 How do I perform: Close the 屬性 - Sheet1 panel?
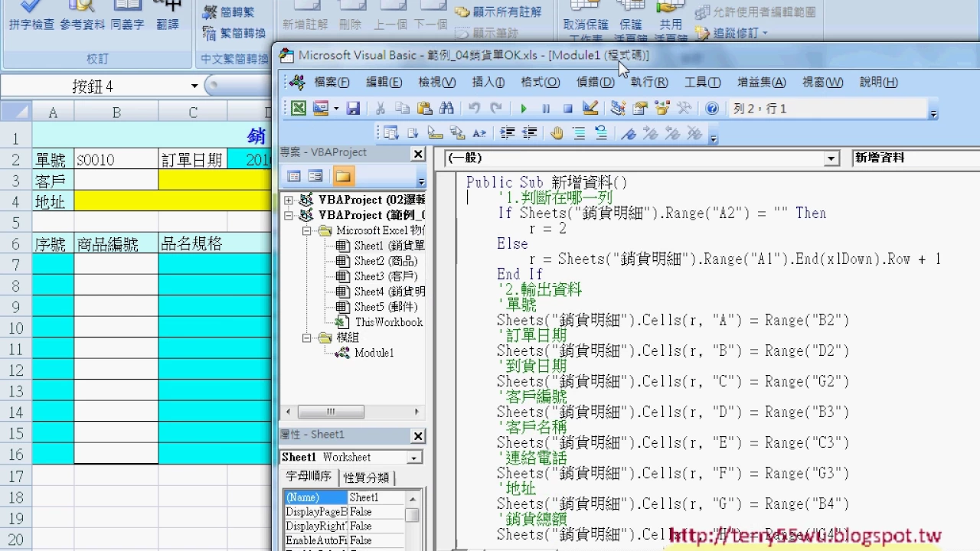[x=418, y=436]
